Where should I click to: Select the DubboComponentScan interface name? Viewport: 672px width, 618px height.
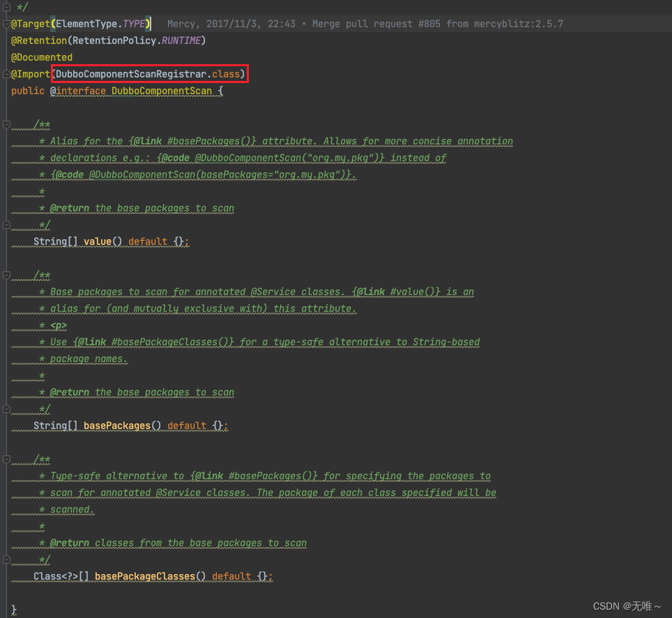pos(162,91)
